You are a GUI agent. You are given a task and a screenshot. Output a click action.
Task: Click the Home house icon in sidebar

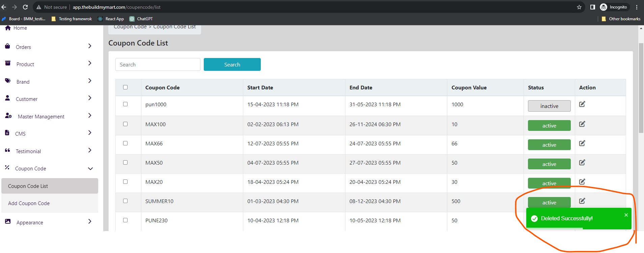(x=8, y=28)
